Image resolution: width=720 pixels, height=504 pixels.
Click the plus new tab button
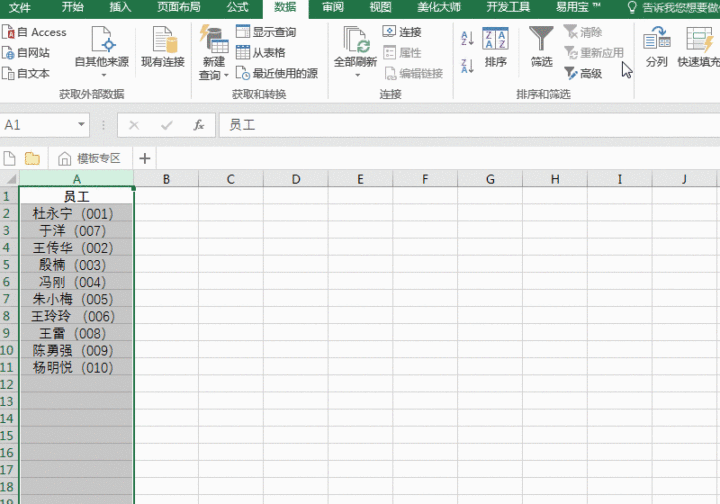click(x=145, y=158)
